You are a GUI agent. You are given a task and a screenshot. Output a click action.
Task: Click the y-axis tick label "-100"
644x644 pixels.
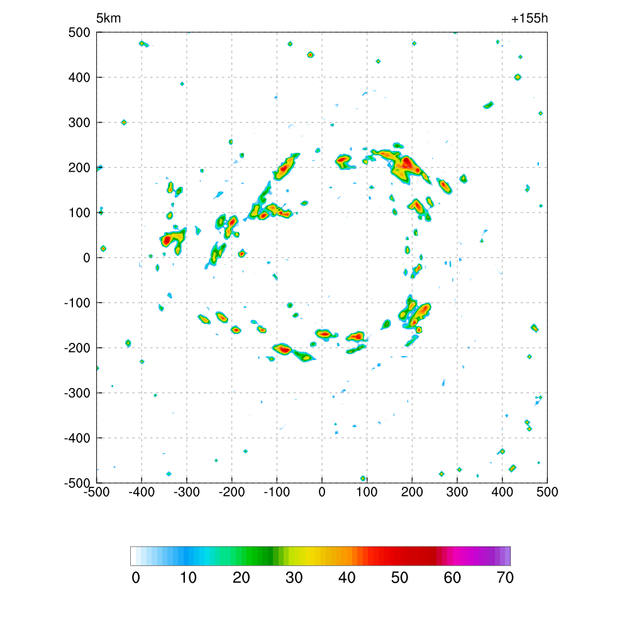77,303
